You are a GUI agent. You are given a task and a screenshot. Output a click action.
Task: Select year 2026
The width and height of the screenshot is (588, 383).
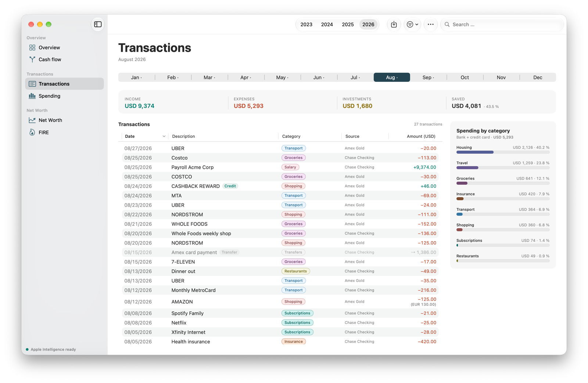point(368,25)
